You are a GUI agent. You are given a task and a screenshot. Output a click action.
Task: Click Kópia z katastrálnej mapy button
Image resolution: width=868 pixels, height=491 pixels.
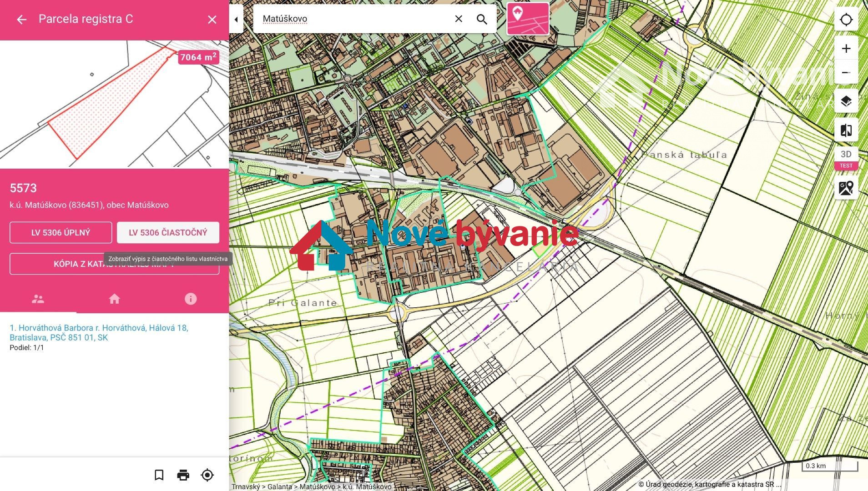coord(114,264)
